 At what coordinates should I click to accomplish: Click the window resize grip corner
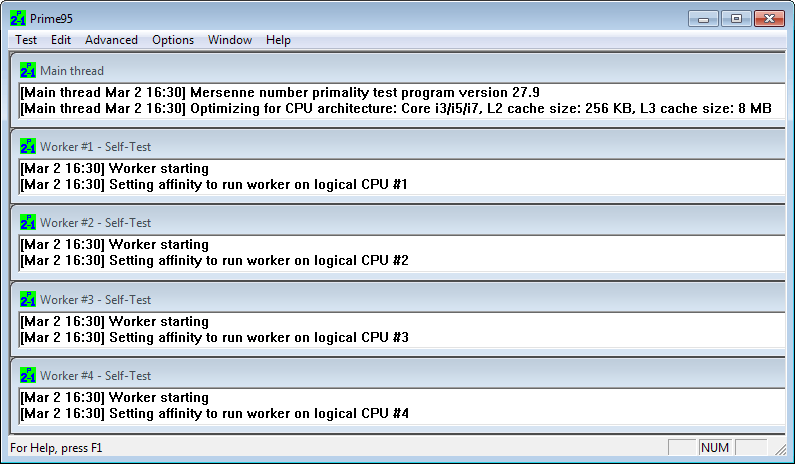pyautogui.click(x=780, y=448)
